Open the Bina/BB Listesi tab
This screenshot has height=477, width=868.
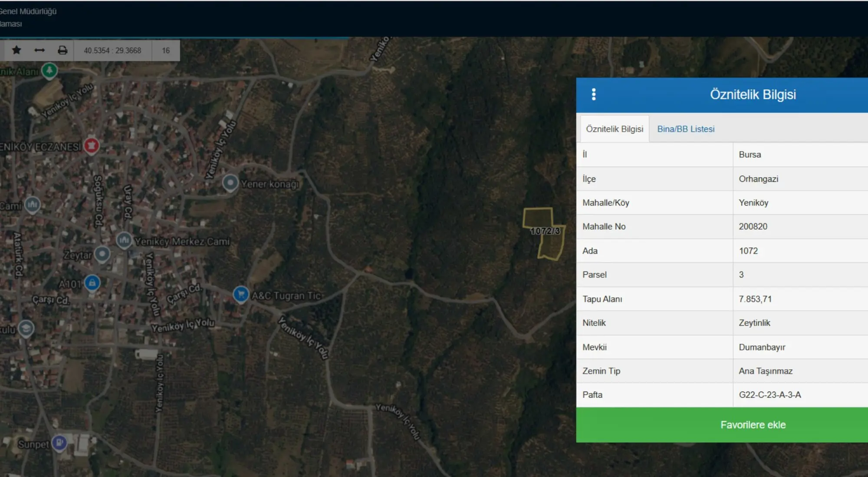pyautogui.click(x=686, y=129)
